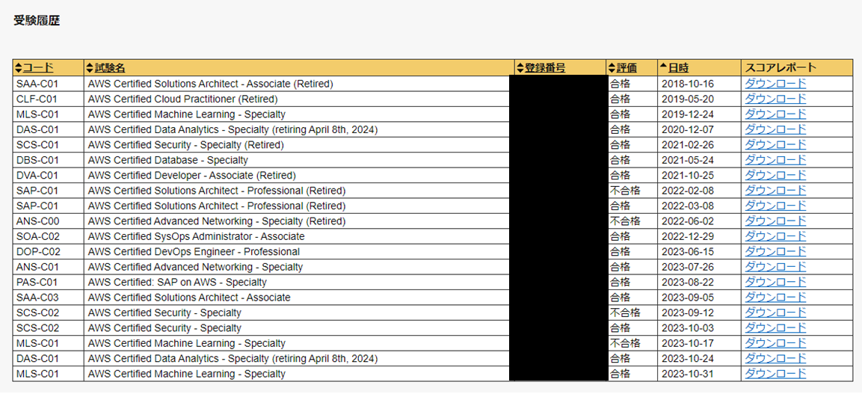Click AWS Certified: SAP on AWS - Specialty
868x400 pixels.
coord(177,282)
